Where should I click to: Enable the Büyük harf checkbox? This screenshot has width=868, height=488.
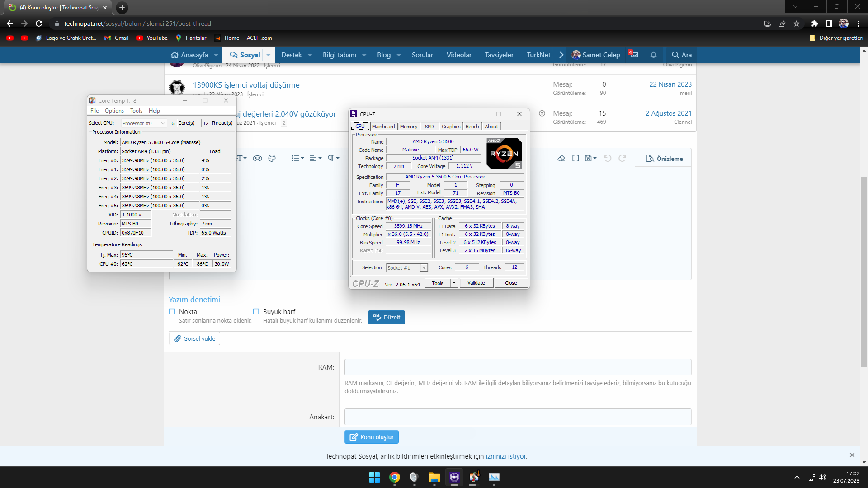[x=256, y=311]
